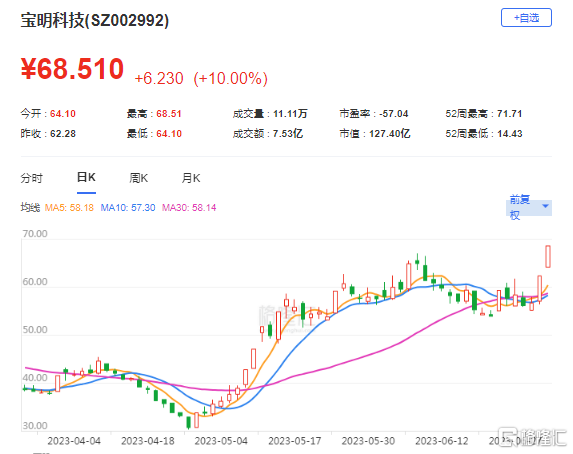Click the 最高 value 68.51

(169, 114)
